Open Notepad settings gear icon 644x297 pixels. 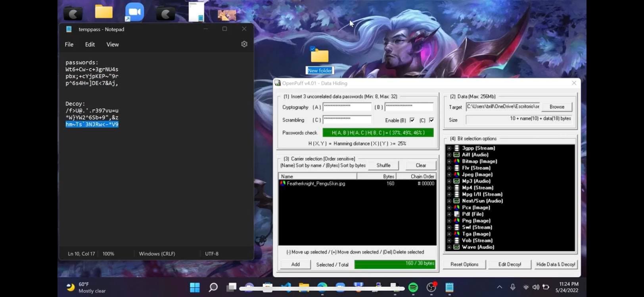coord(244,44)
